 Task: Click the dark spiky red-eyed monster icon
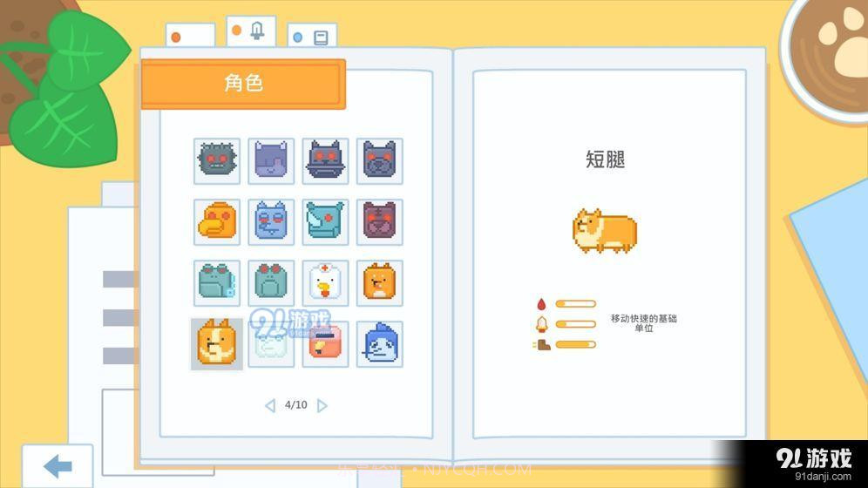(x=216, y=160)
